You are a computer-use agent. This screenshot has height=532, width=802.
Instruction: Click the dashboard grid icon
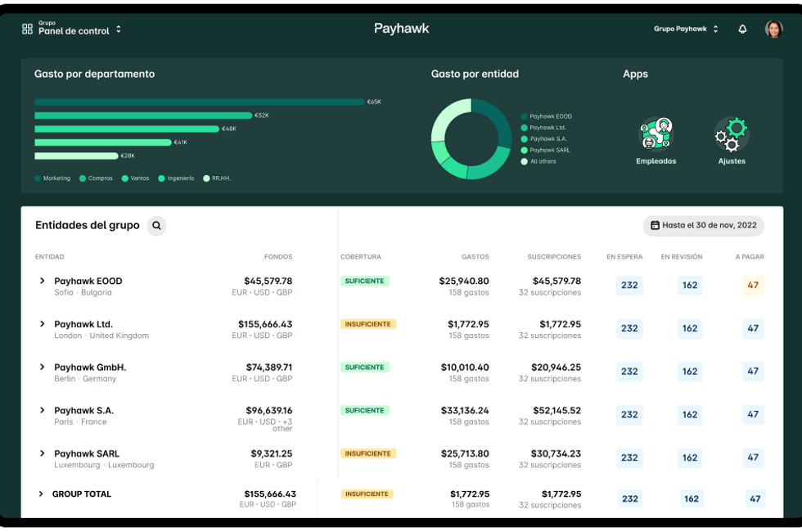[27, 29]
